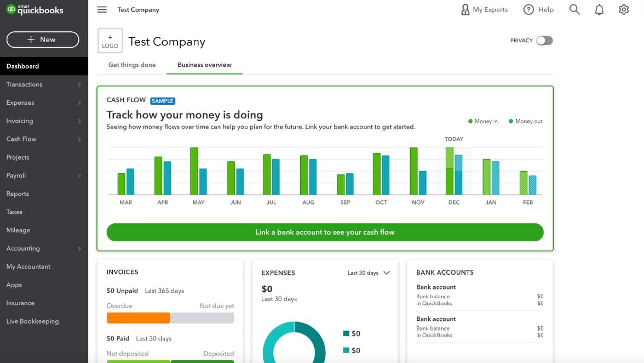Viewport: 644px width, 363px height.
Task: Open the search magnifier icon
Action: pyautogui.click(x=574, y=9)
